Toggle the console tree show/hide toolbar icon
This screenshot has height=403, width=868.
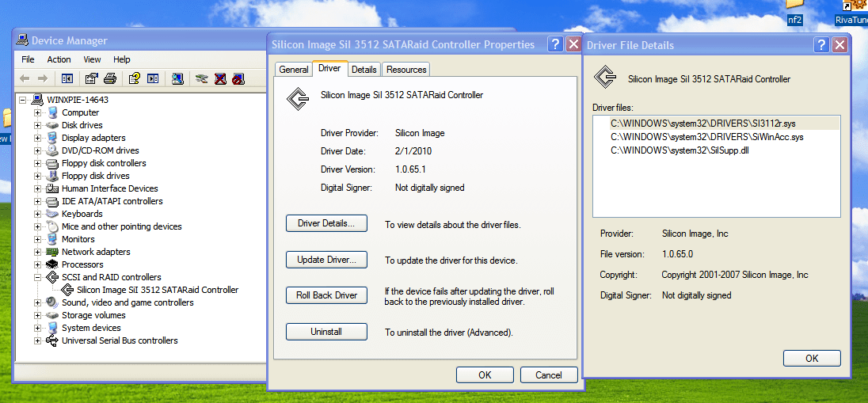pos(67,78)
